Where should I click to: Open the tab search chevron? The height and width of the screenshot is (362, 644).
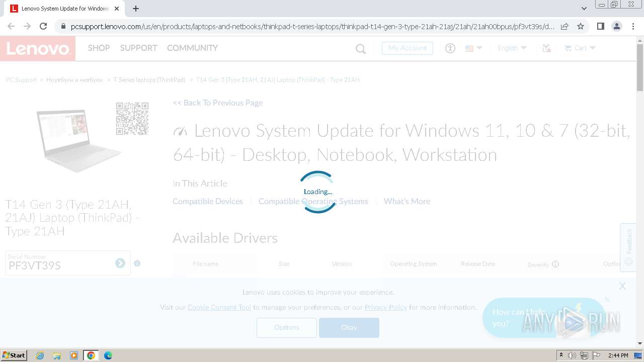coord(584,9)
